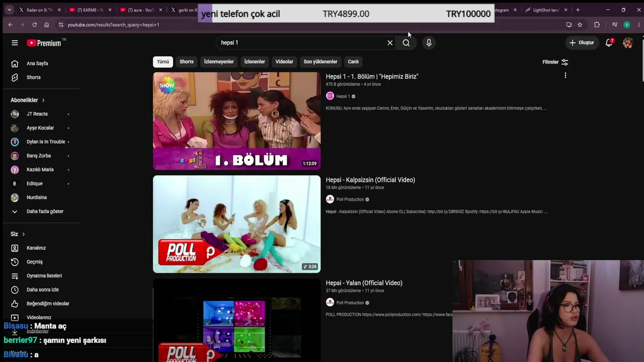
Task: Select the İzlenmeyenler filter chip
Action: (x=219, y=62)
